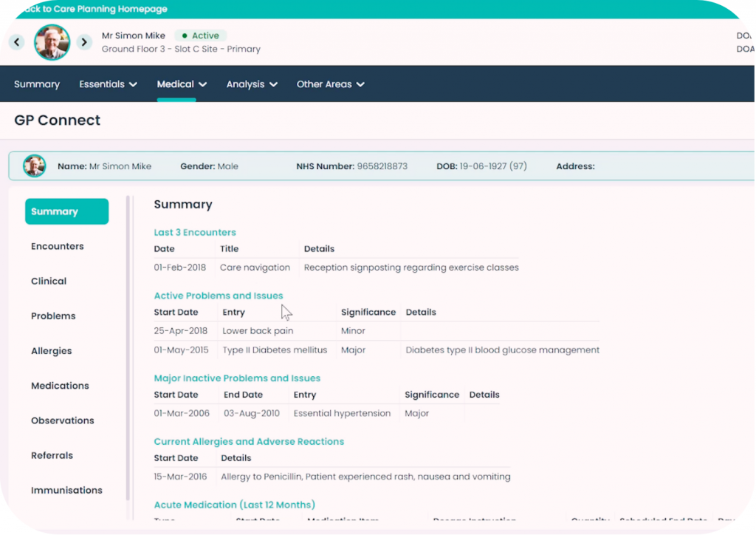The width and height of the screenshot is (756, 535).
Task: Click the Referrals sidebar entry
Action: [x=52, y=455]
